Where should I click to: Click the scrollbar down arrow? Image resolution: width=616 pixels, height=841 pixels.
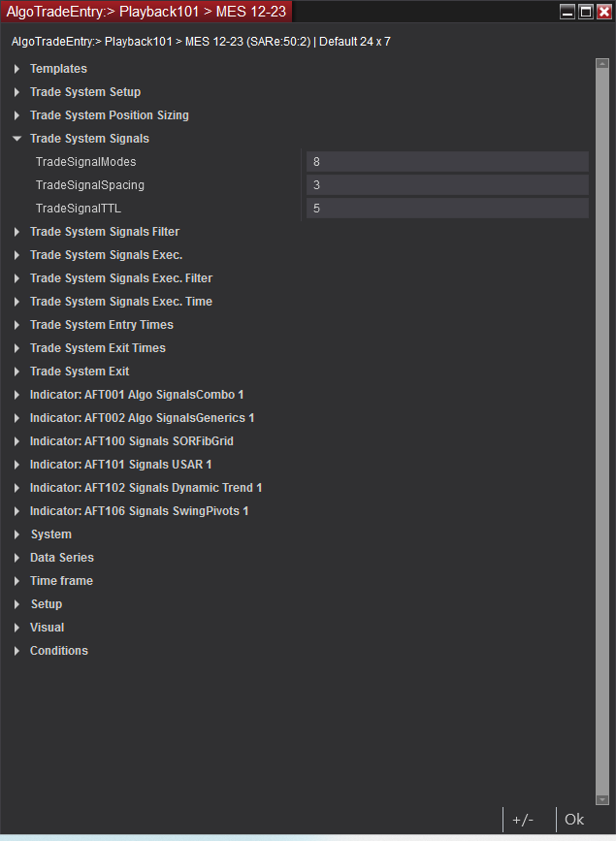point(602,799)
